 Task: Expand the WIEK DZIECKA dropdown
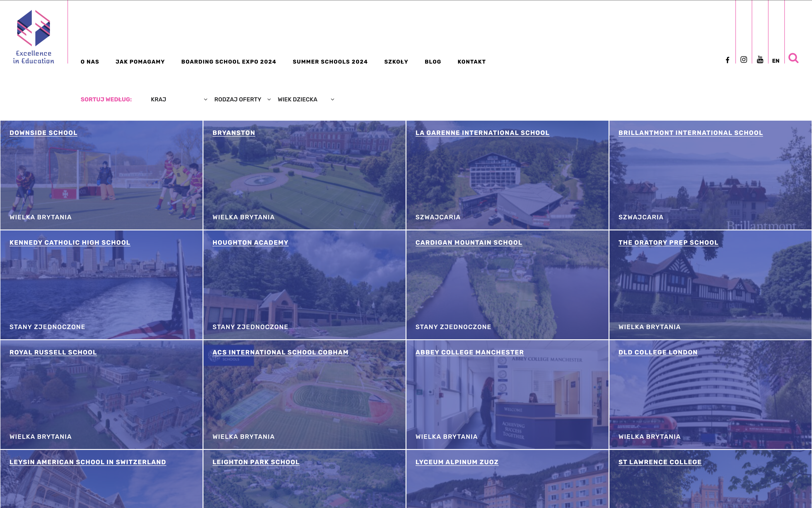tap(306, 100)
